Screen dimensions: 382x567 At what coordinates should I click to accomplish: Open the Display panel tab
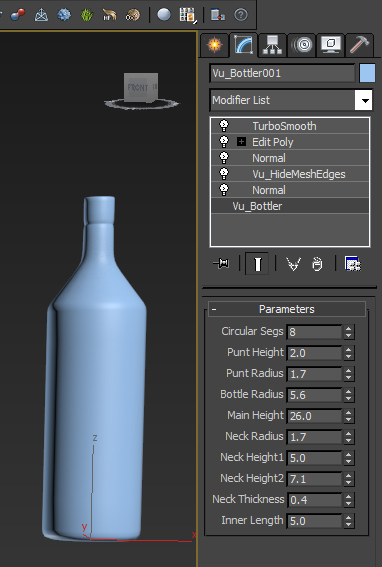coord(331,45)
